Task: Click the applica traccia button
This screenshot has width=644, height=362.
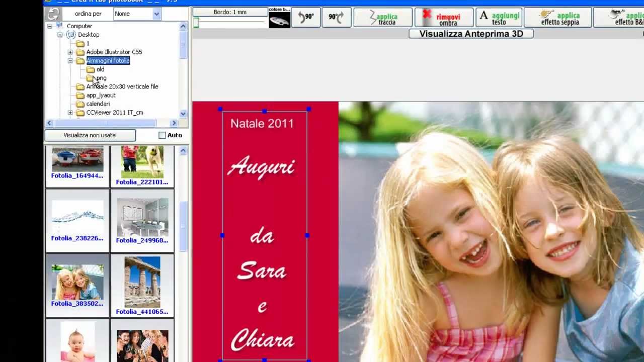Action: click(x=383, y=18)
